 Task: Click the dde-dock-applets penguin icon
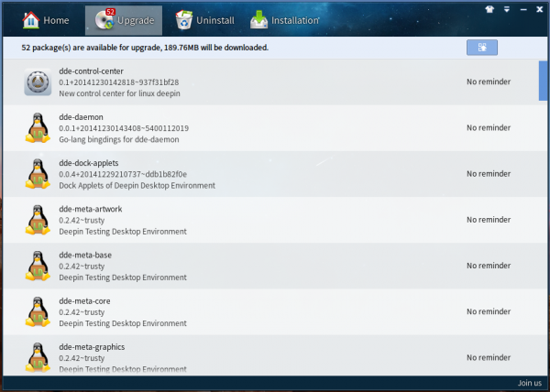[38, 174]
